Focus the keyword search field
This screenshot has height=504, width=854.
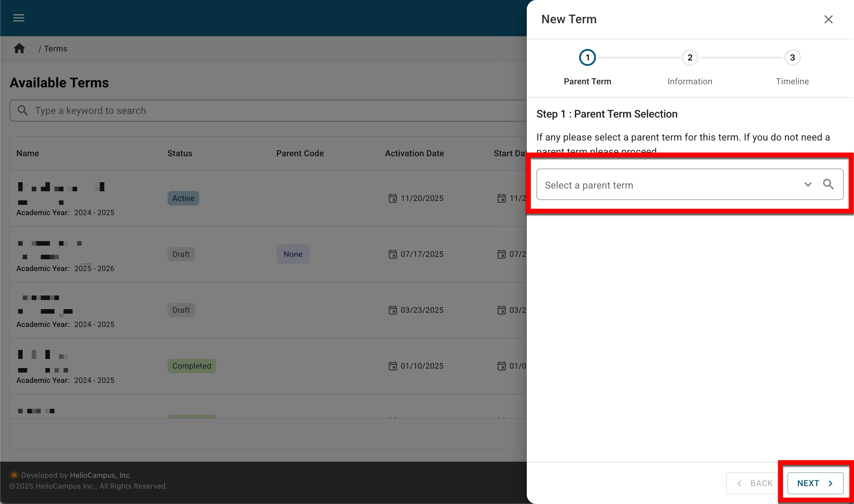[x=272, y=111]
